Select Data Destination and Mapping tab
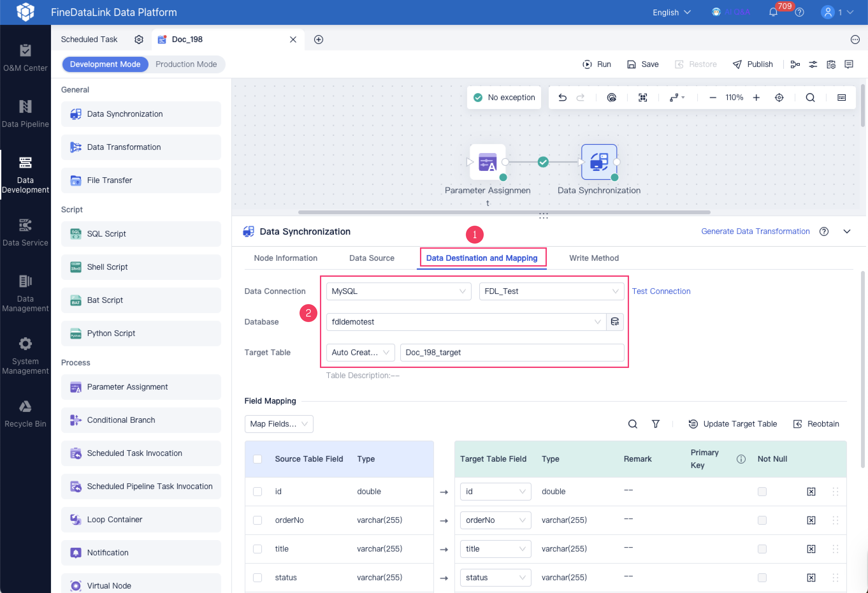The height and width of the screenshot is (593, 868). [x=482, y=258]
